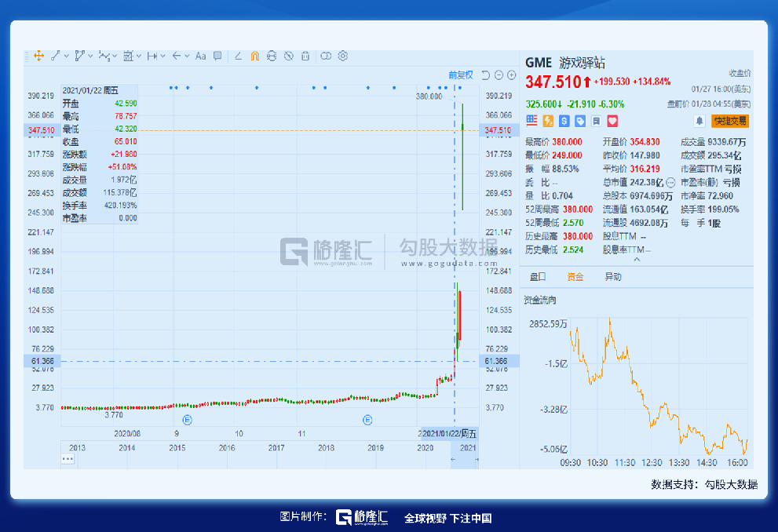Click the lock drawings icon
This screenshot has height=532, width=778.
(x=272, y=56)
